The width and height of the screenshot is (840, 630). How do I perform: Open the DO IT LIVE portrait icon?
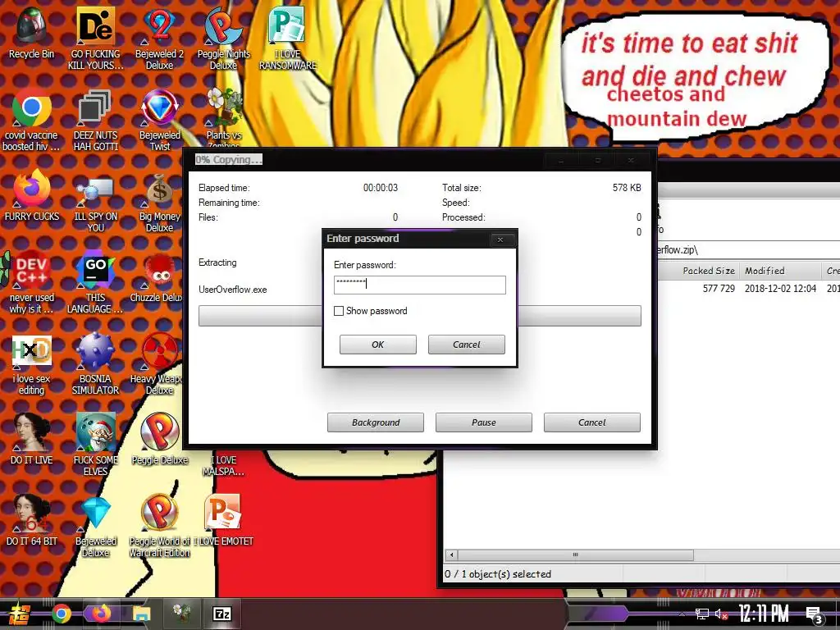coord(31,437)
